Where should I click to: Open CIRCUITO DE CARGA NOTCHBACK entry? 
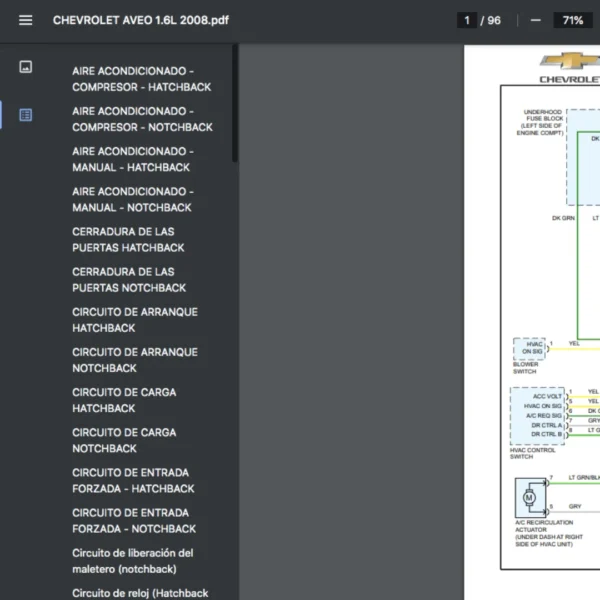124,441
